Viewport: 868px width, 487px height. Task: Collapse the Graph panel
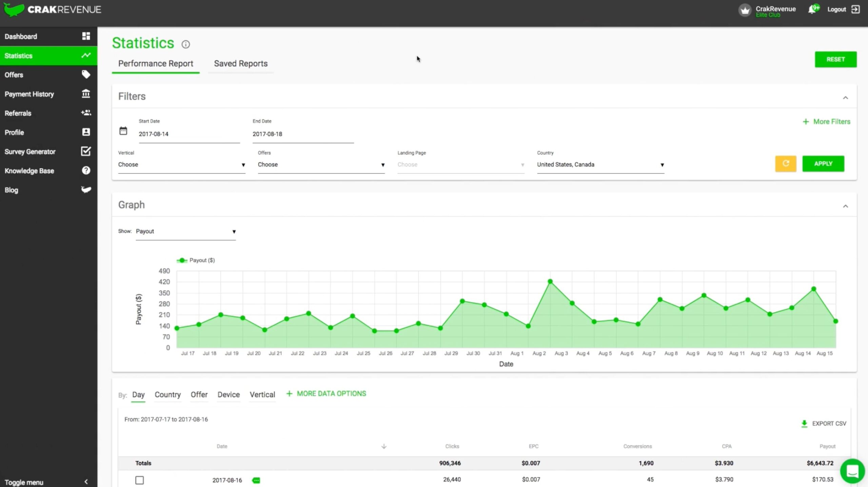[846, 206]
